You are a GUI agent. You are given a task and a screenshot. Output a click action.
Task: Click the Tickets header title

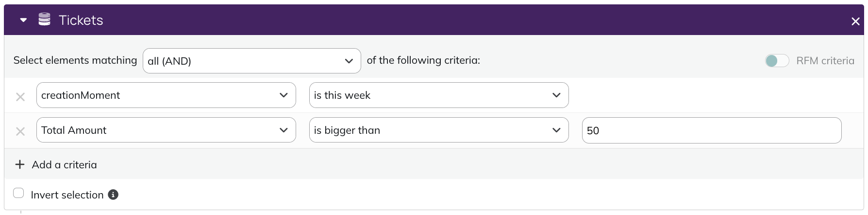[81, 20]
